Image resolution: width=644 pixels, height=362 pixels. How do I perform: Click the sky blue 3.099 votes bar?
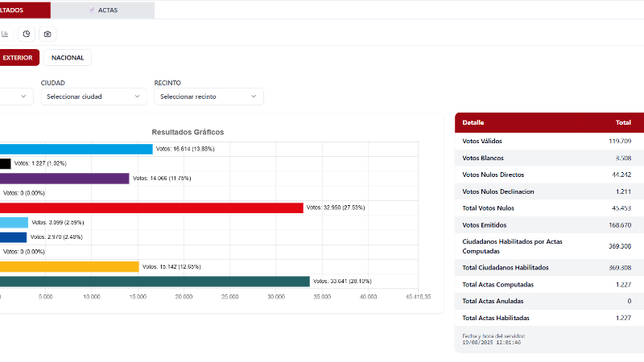14,223
